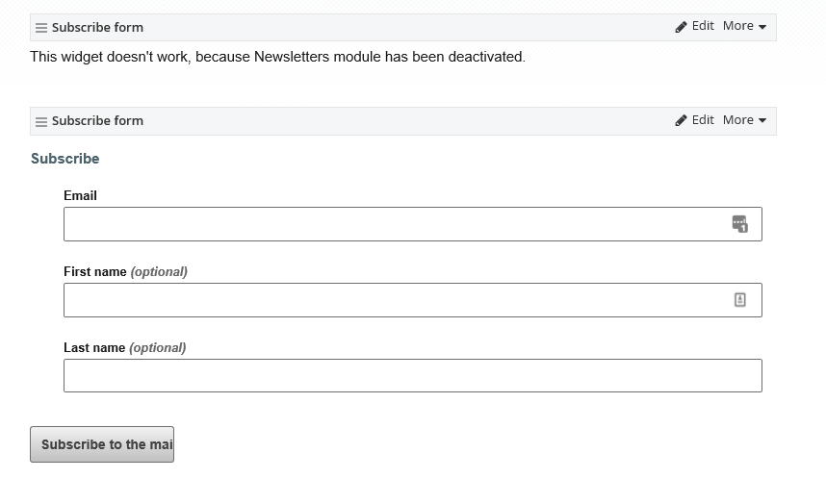
Task: Click the Newsletters module deactivated message
Action: click(277, 57)
